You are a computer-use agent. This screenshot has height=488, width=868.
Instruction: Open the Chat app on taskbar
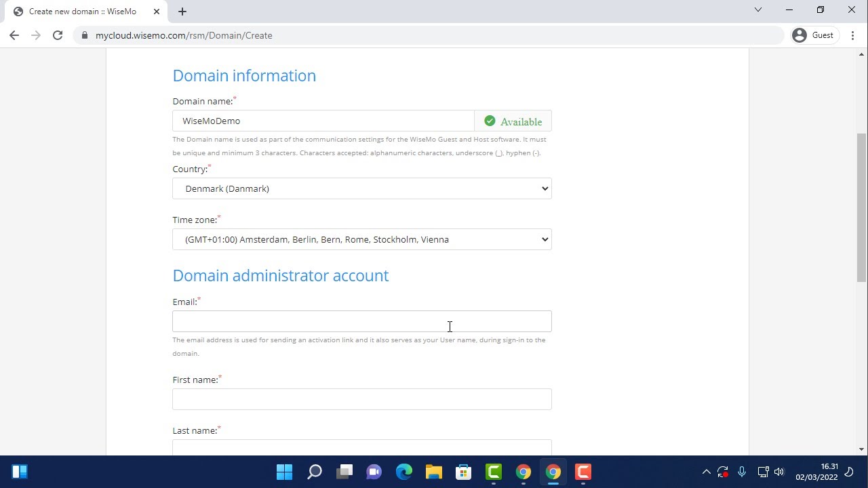click(374, 472)
